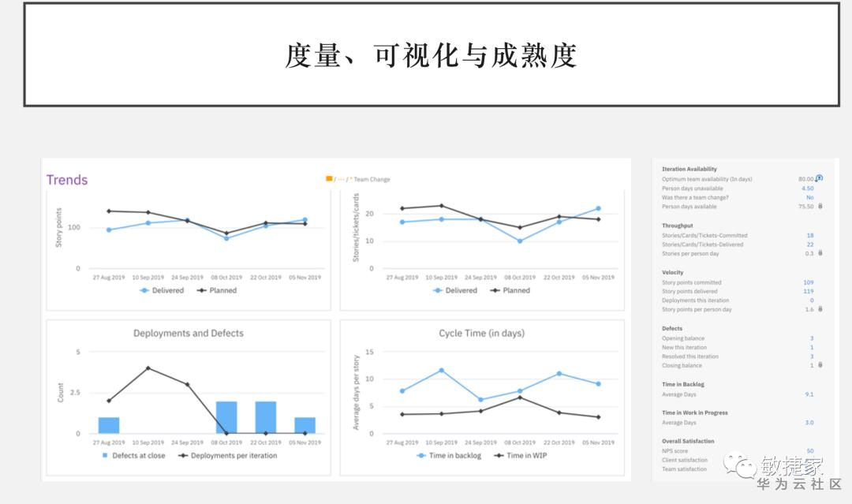The width and height of the screenshot is (852, 504).
Task: Click the Story points y-axis label
Action: click(x=58, y=228)
